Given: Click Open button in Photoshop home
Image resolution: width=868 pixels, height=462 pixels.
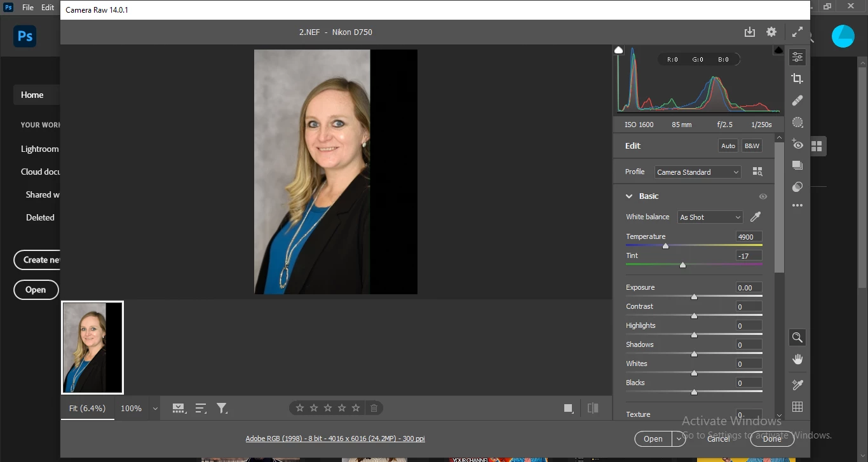Looking at the screenshot, I should [x=36, y=290].
